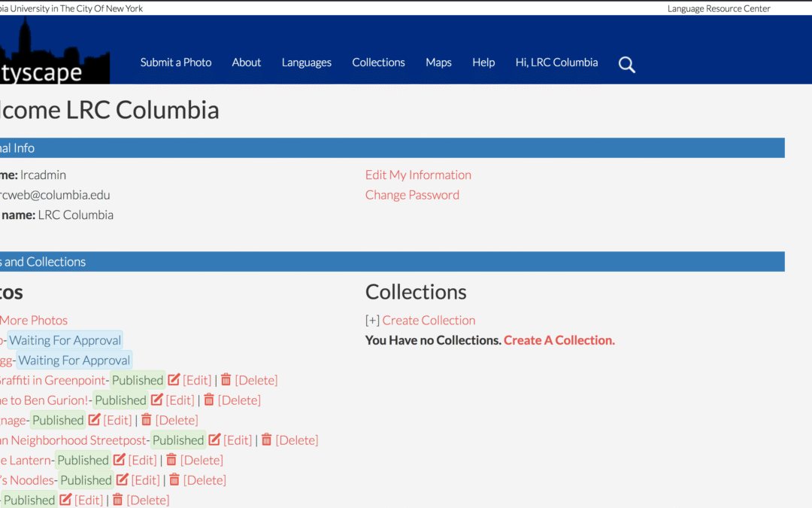
Task: Open the Submit a Photo menu item
Action: coord(176,62)
